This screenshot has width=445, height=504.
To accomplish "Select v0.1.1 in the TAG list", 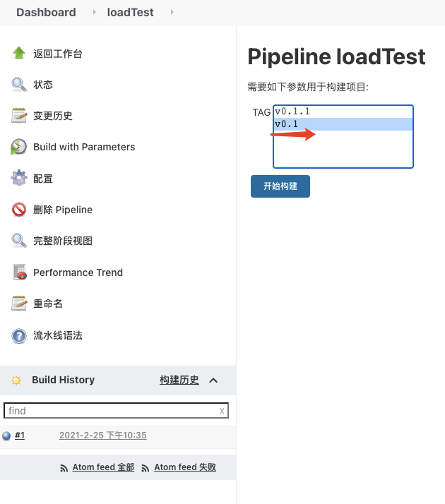I will click(x=292, y=112).
